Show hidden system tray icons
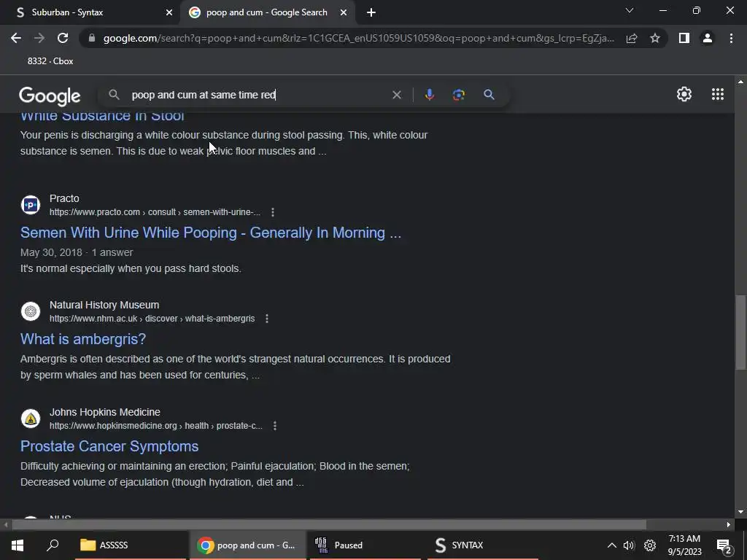 tap(612, 545)
